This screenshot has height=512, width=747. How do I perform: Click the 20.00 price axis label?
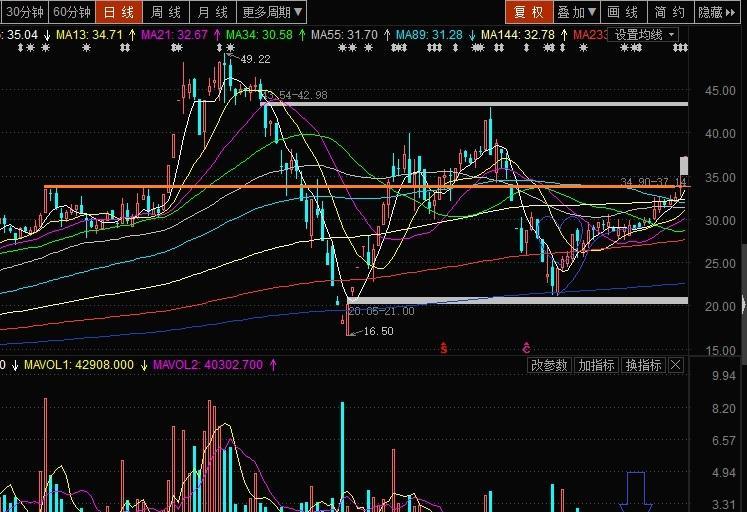click(720, 307)
